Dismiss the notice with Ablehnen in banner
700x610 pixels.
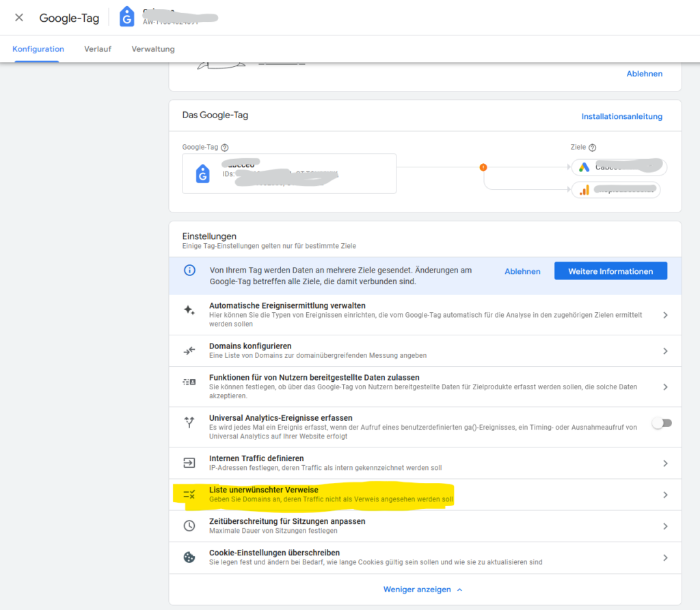coord(522,271)
